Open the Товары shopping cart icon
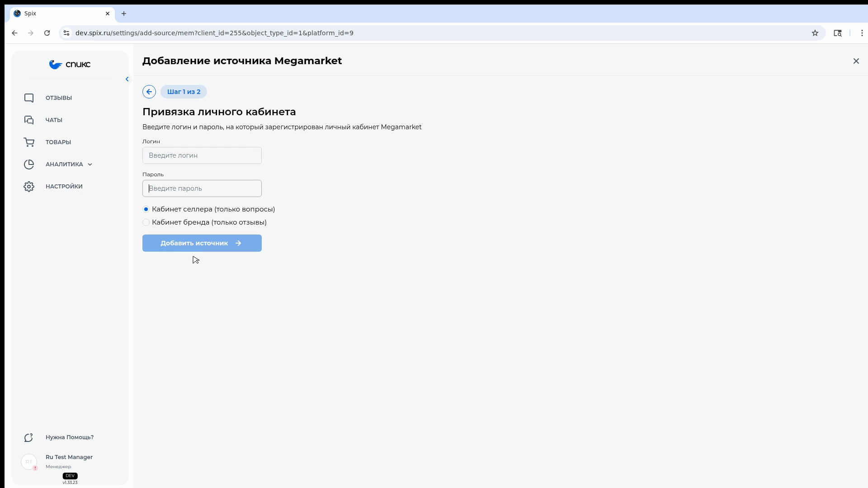This screenshot has height=488, width=868. 29,142
